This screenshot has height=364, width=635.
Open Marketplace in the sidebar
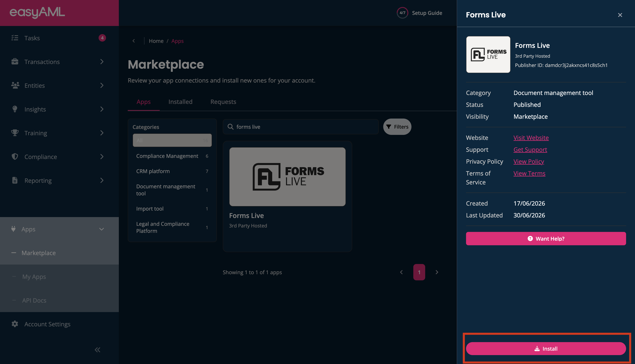click(x=59, y=253)
